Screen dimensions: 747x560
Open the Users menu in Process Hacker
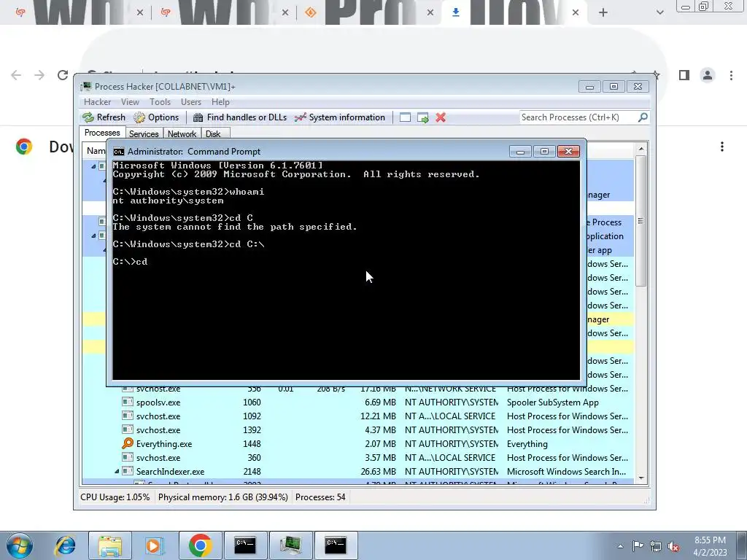[x=191, y=102]
